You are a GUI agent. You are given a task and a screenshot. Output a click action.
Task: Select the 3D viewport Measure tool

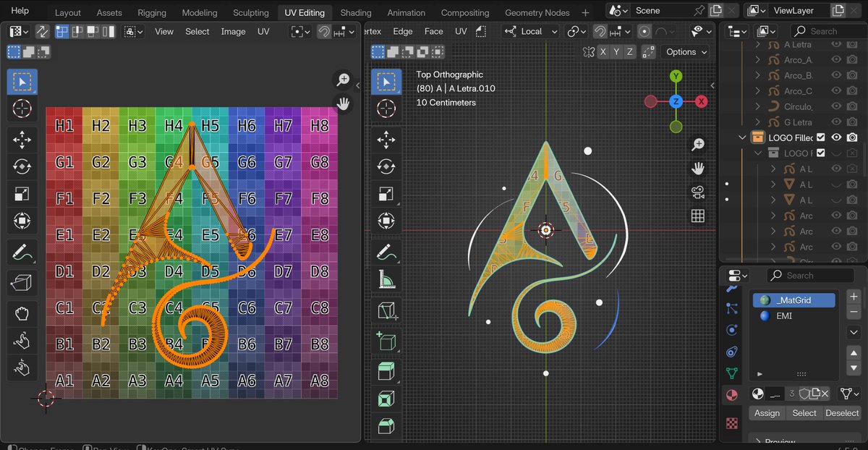[x=386, y=279]
